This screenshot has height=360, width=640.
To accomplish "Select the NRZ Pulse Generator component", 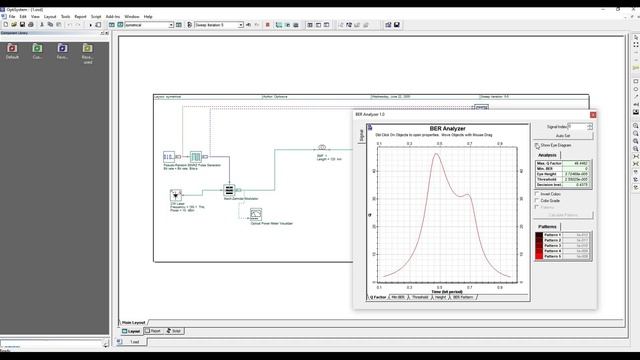I will coord(196,156).
